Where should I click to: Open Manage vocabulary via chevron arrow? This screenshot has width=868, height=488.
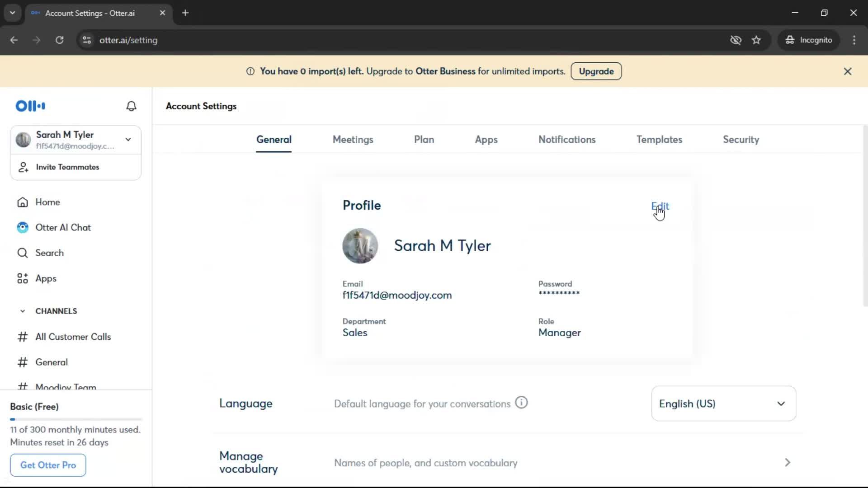tap(788, 463)
